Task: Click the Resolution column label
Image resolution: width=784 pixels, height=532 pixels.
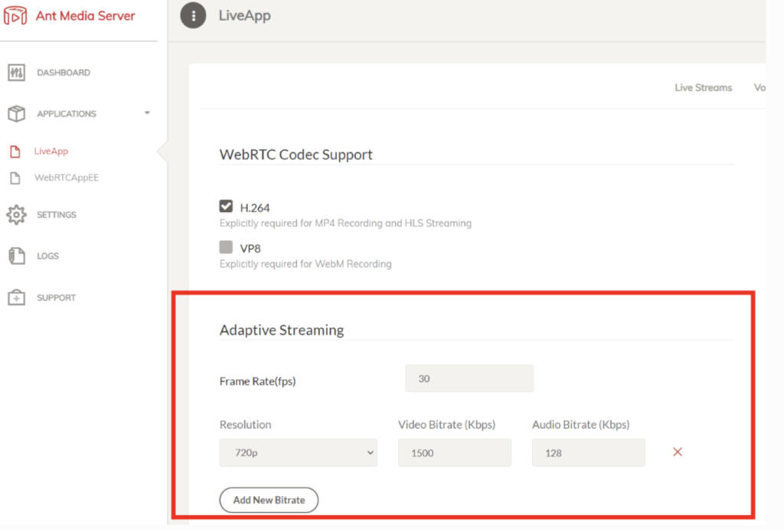Action: [245, 425]
